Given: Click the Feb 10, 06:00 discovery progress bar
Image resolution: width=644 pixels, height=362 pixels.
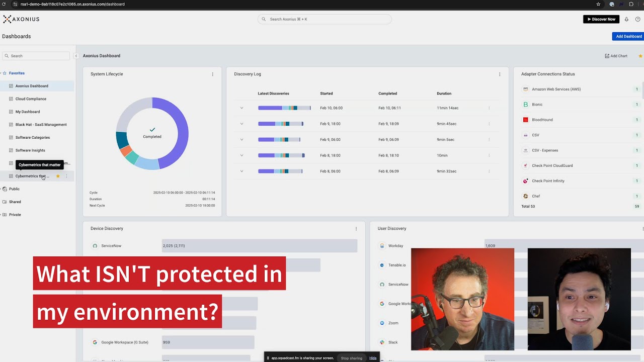Looking at the screenshot, I should coord(284,108).
